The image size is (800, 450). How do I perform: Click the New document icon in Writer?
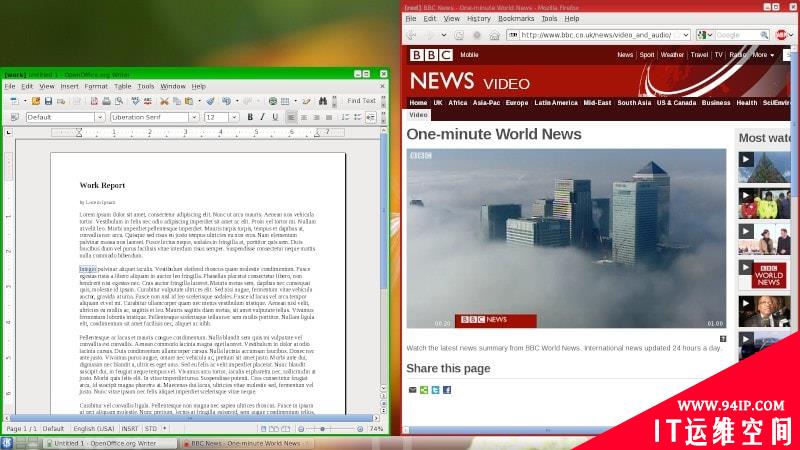click(x=14, y=101)
